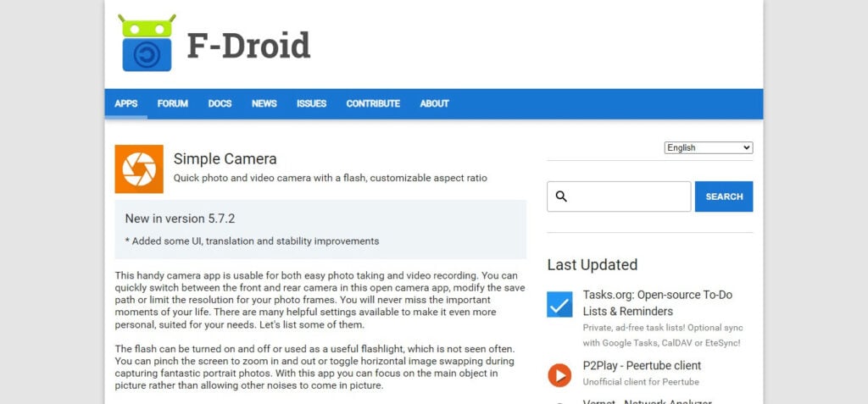Click Unofficial client for Peertube description
The image size is (868, 404).
[x=641, y=382]
